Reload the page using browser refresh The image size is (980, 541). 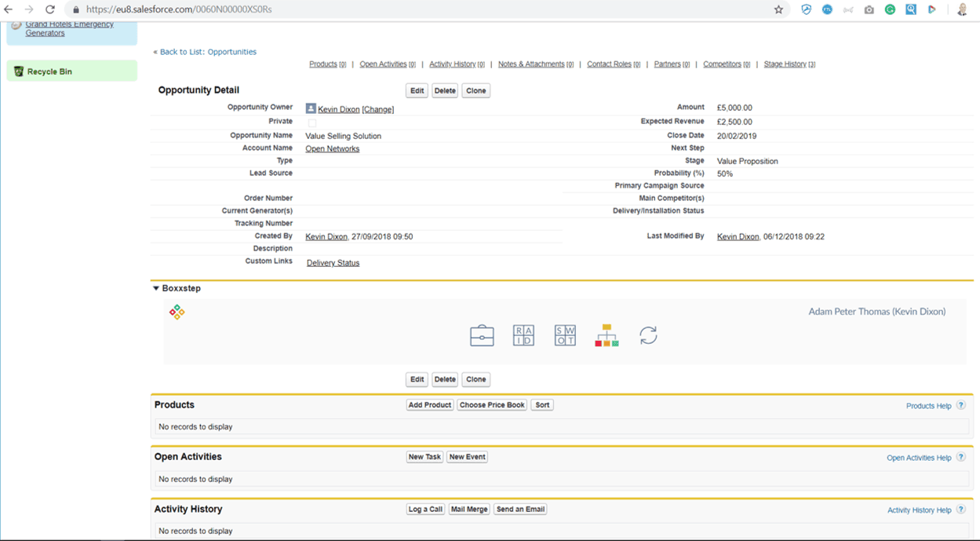click(x=50, y=9)
